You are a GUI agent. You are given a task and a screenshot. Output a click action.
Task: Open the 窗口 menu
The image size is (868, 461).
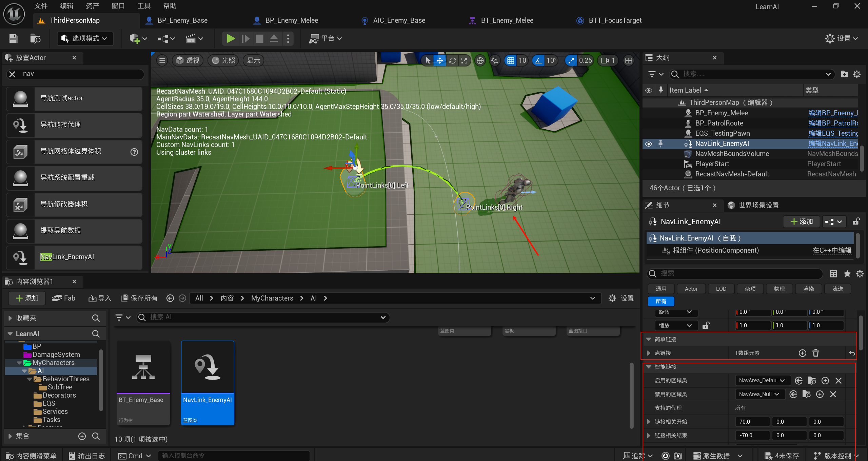[x=118, y=6]
